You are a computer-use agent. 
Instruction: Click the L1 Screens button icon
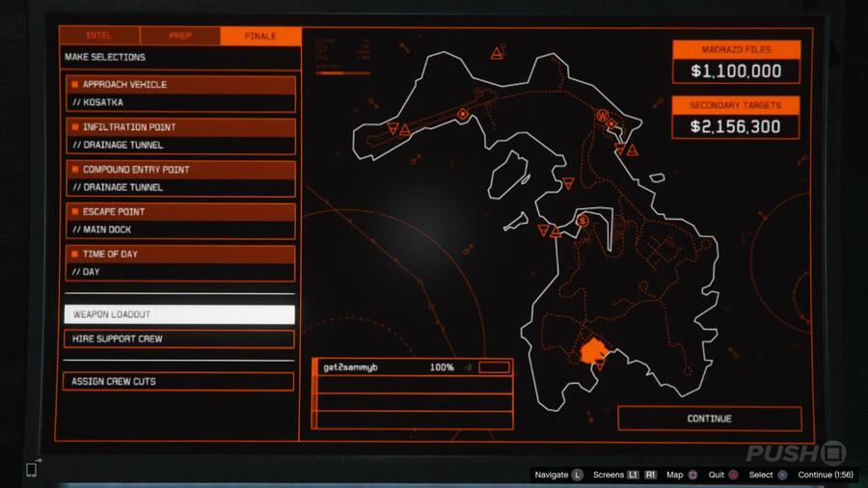(x=634, y=474)
